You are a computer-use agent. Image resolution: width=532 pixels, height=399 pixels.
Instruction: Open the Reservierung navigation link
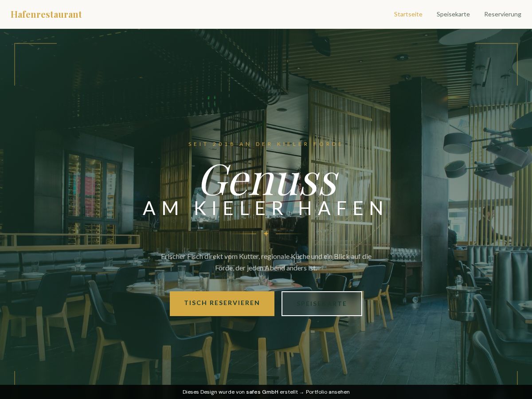pos(503,14)
